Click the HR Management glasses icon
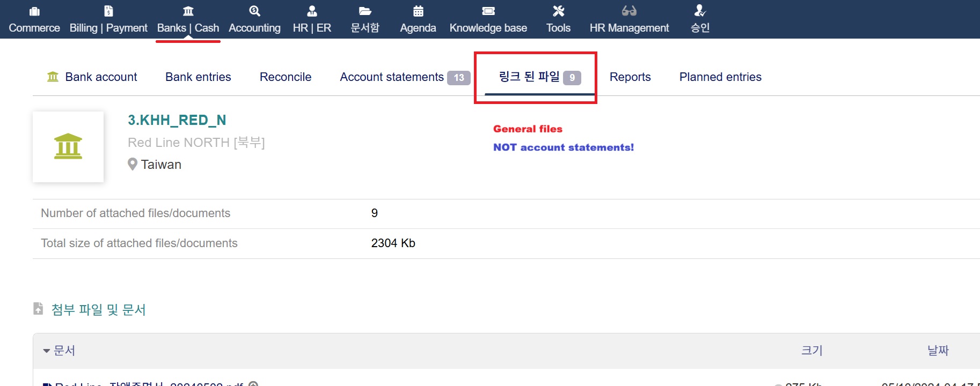This screenshot has height=386, width=980. tap(629, 11)
